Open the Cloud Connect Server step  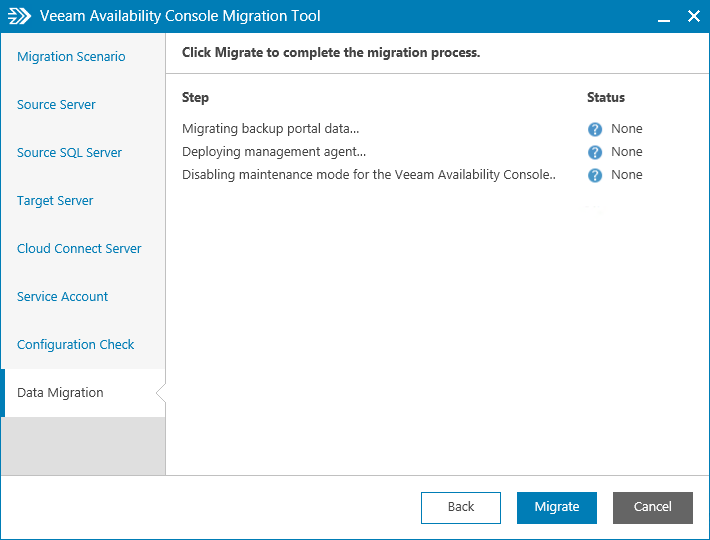click(79, 249)
